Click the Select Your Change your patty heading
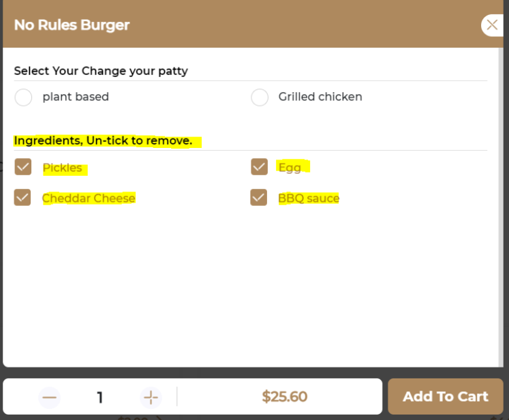The width and height of the screenshot is (509, 420). pos(101,71)
